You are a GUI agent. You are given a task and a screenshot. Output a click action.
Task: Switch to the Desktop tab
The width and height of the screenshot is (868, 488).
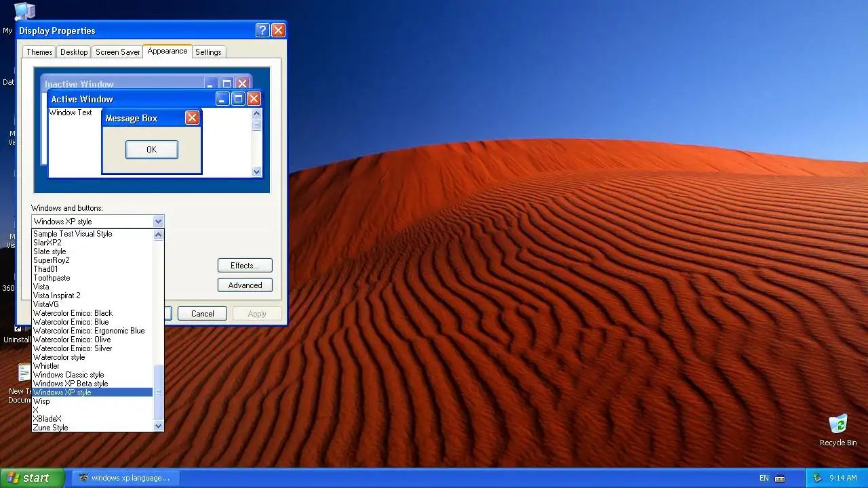point(74,52)
